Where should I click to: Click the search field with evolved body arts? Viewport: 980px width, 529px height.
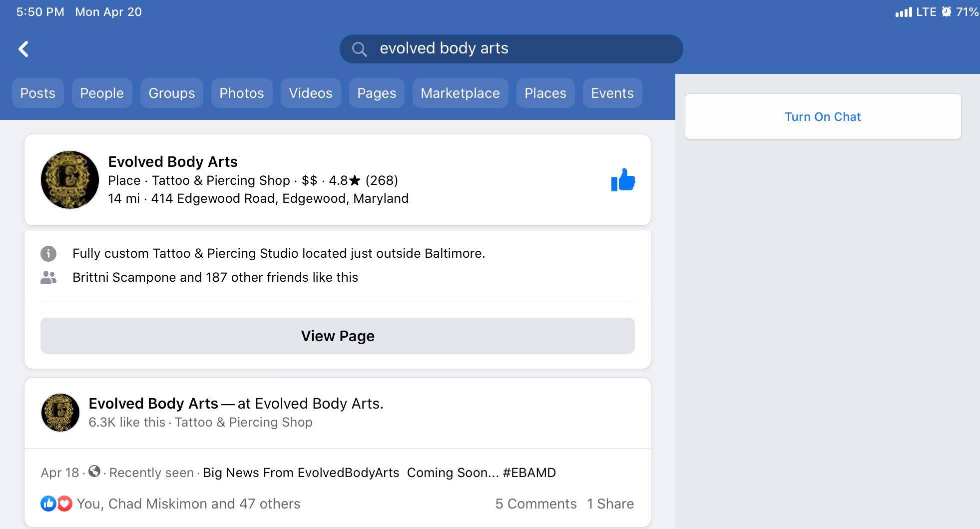(x=519, y=49)
